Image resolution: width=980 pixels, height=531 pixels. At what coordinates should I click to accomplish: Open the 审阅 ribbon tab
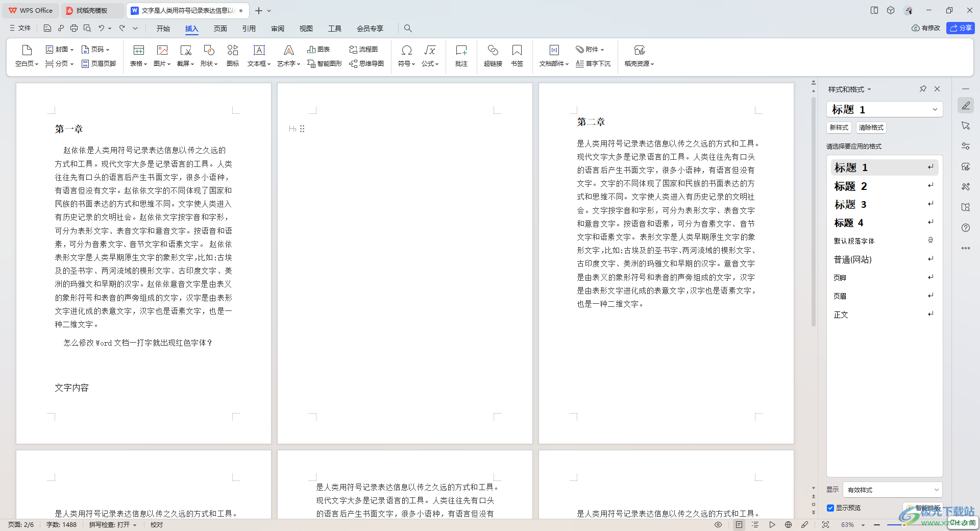(278, 29)
